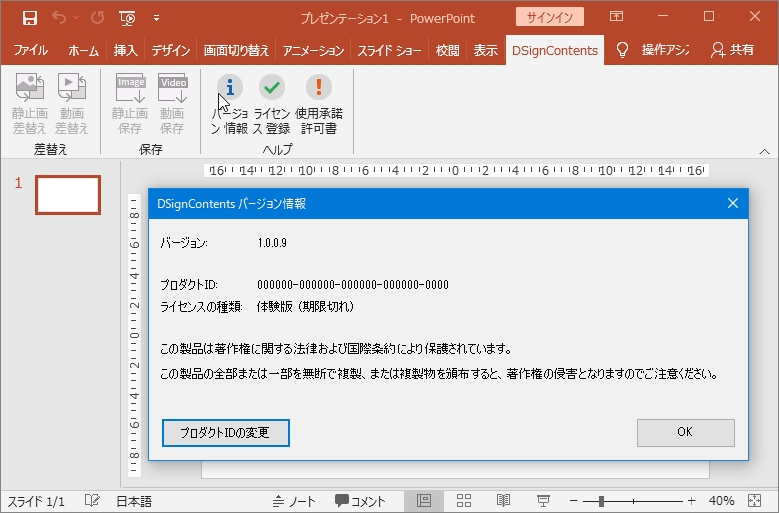Click the 40% zoom level
This screenshot has height=513, width=779.
(x=721, y=501)
